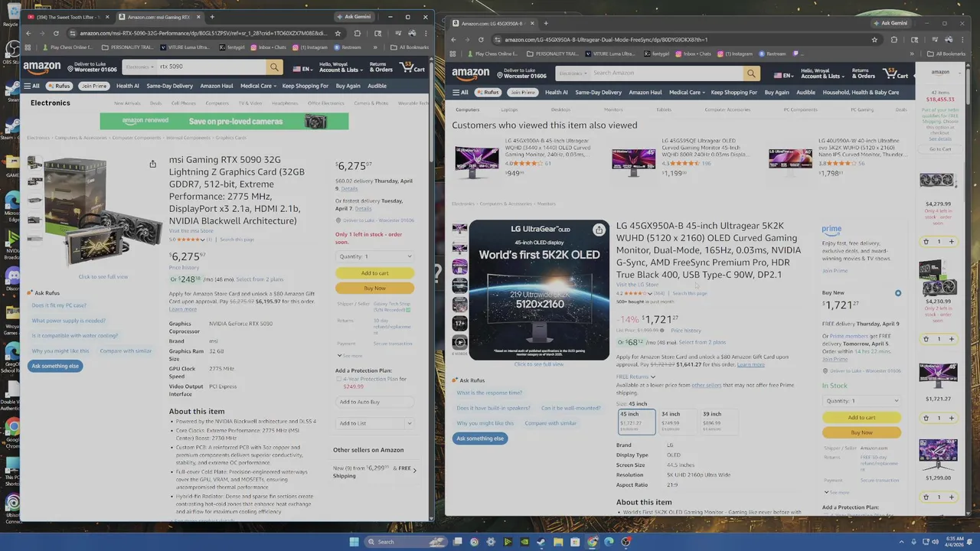This screenshot has height=551, width=980.
Task: Click the Amazon logo in the left window
Action: (41, 67)
